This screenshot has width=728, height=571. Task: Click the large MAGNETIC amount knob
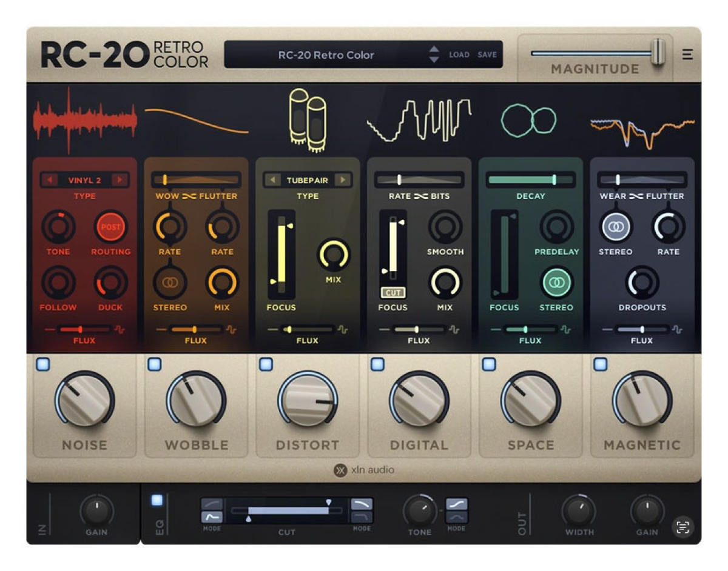point(642,401)
